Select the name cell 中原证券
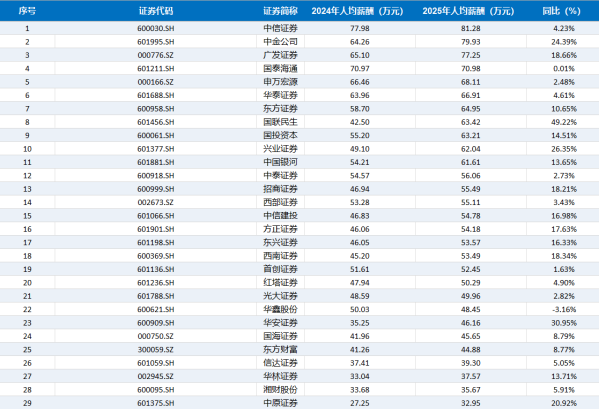The image size is (599, 410). click(x=280, y=403)
